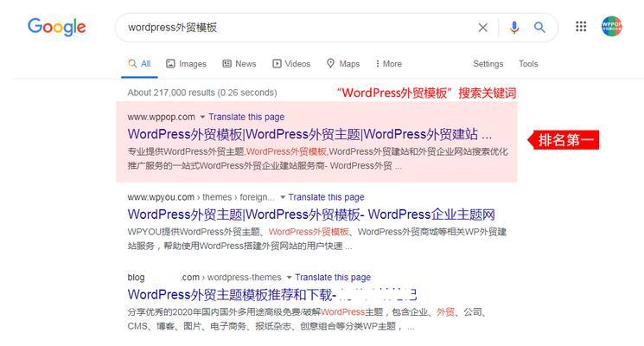Clear the search query with the X icon
This screenshot has height=346, width=644.
point(483,28)
